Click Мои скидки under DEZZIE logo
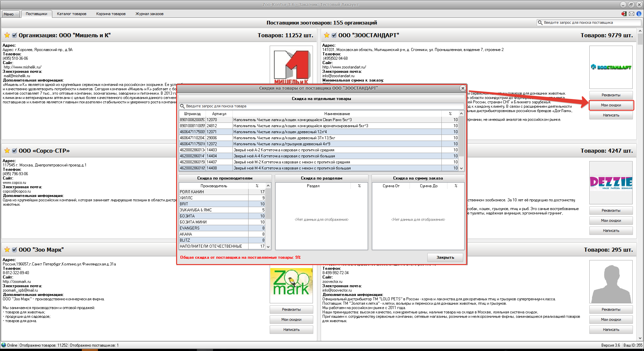Screen dimensions: 644x351 point(611,220)
